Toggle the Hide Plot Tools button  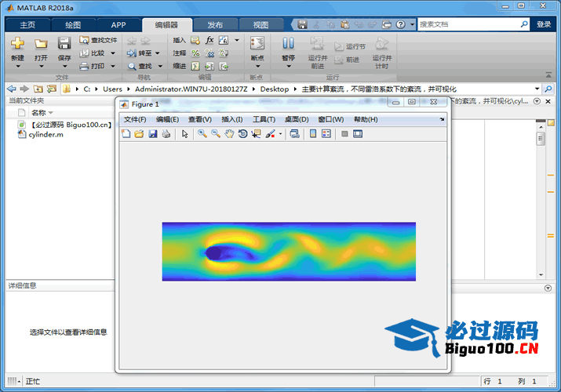point(344,134)
